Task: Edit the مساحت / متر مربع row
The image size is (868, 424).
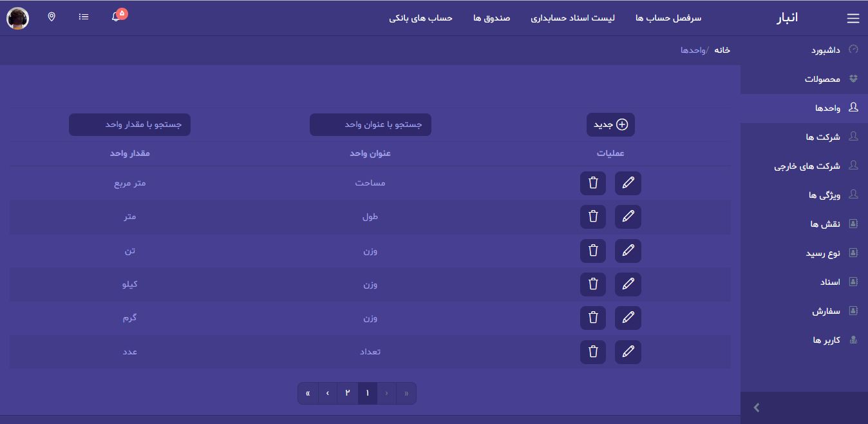Action: (628, 183)
